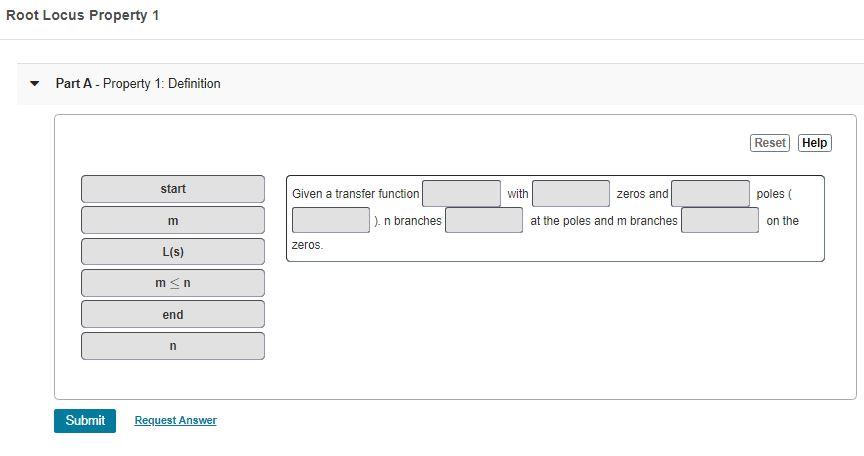Choose the 'L(s)' answer tile
Screen dimensions: 864x456
(173, 252)
